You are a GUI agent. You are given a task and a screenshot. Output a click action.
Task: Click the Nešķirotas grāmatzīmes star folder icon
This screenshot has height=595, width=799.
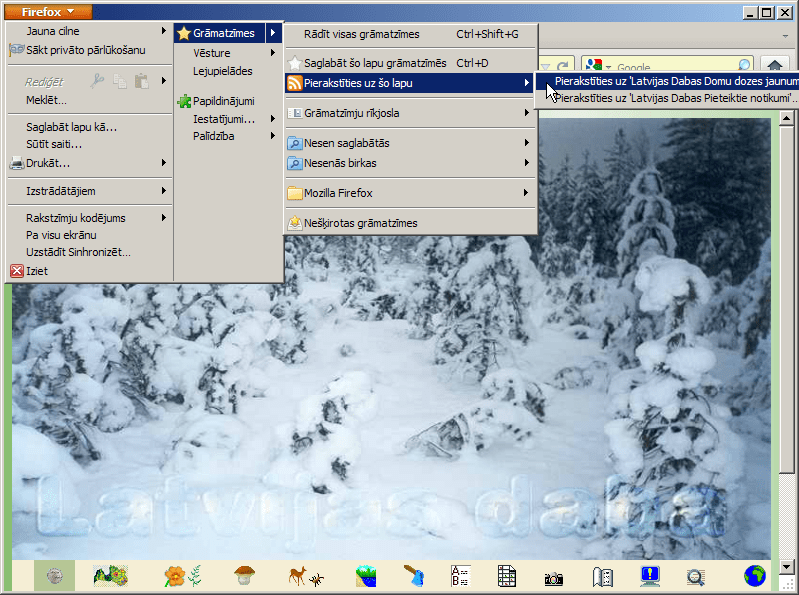pyautogui.click(x=295, y=223)
